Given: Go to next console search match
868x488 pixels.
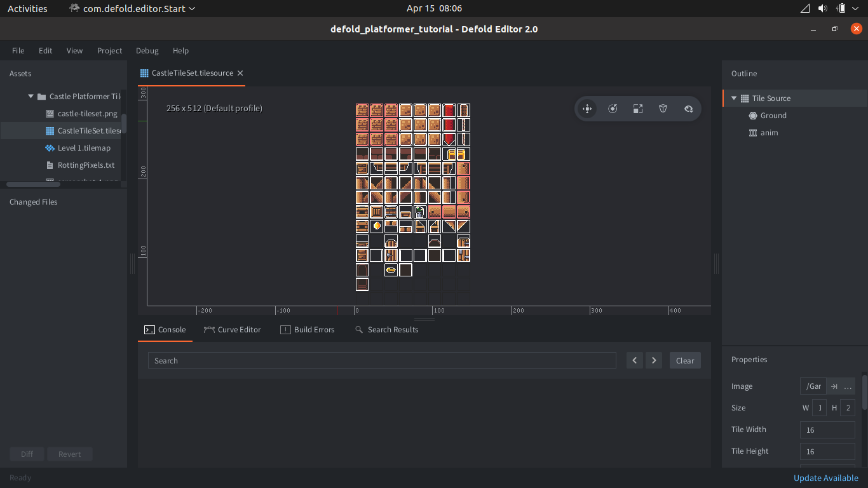Looking at the screenshot, I should pyautogui.click(x=654, y=361).
